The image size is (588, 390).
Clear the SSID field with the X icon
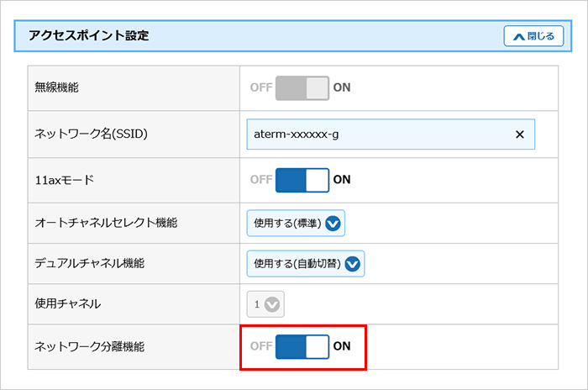click(519, 134)
